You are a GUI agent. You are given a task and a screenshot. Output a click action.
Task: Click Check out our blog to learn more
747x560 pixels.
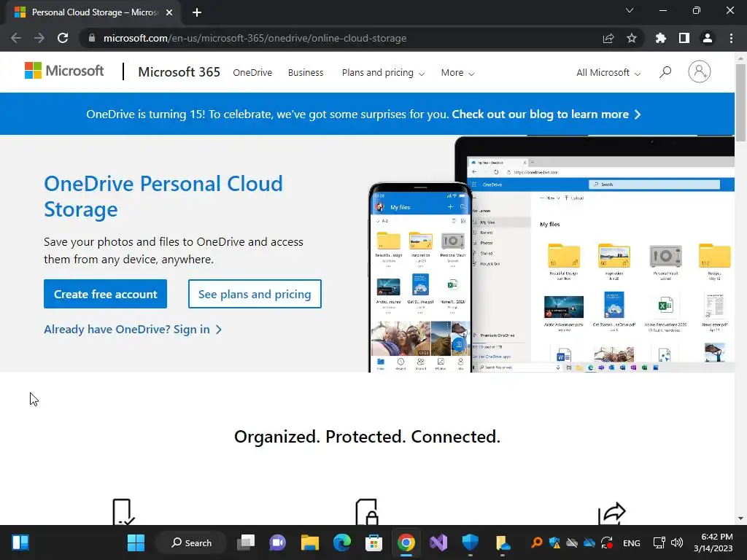[546, 114]
